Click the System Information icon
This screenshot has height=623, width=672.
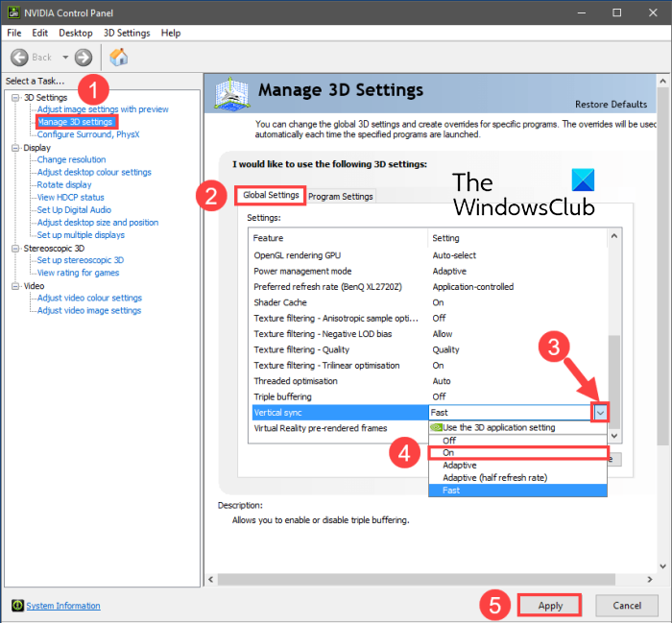click(x=17, y=605)
